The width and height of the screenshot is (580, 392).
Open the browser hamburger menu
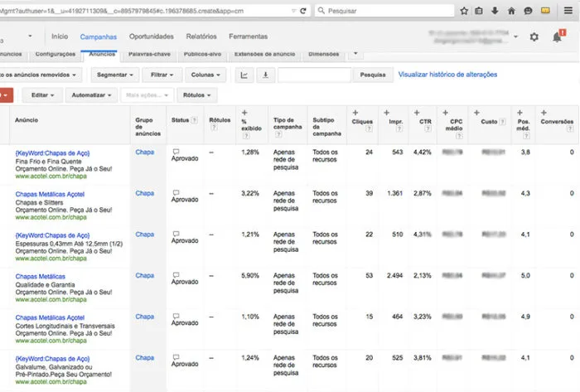(x=568, y=10)
